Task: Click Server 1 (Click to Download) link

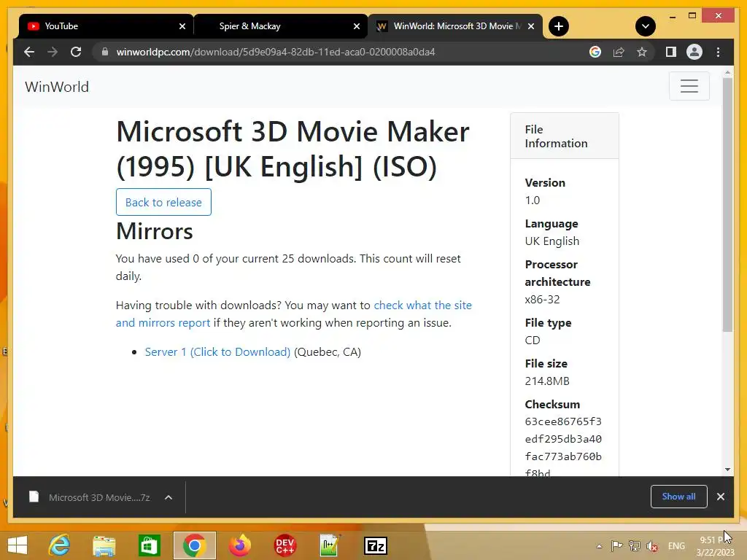Action: [217, 352]
